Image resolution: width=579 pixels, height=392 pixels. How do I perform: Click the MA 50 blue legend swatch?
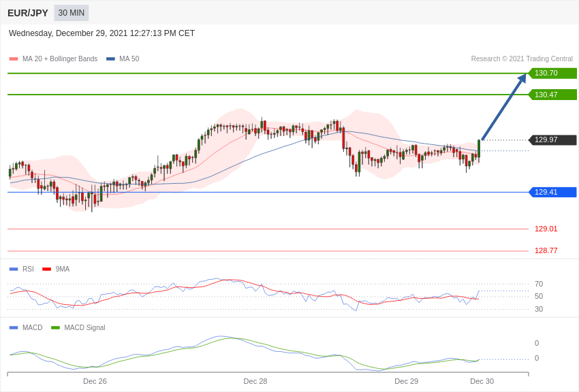[x=110, y=59]
